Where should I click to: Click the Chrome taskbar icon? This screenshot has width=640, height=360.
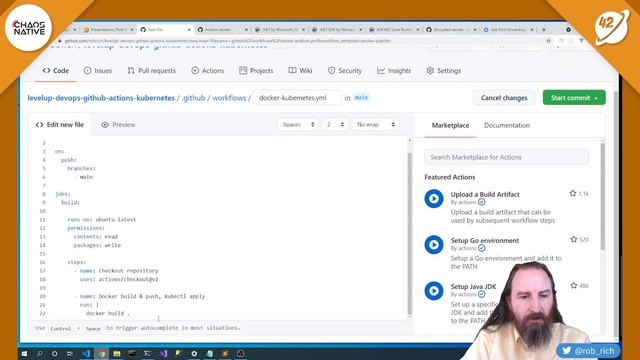coord(102,353)
